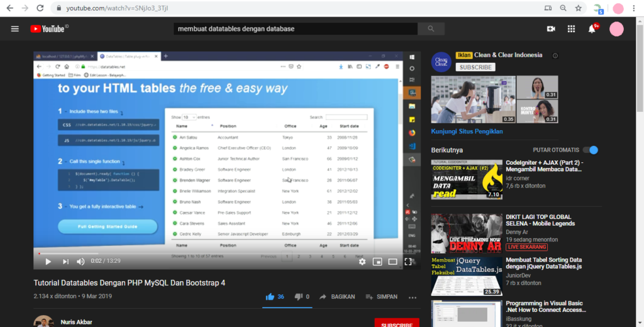Go forward with the browser forward arrow
The height and width of the screenshot is (327, 644).
coord(25,8)
